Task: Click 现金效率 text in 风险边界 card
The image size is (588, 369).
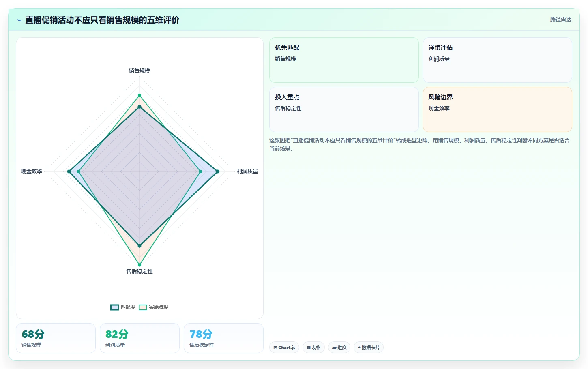Action: (x=439, y=108)
